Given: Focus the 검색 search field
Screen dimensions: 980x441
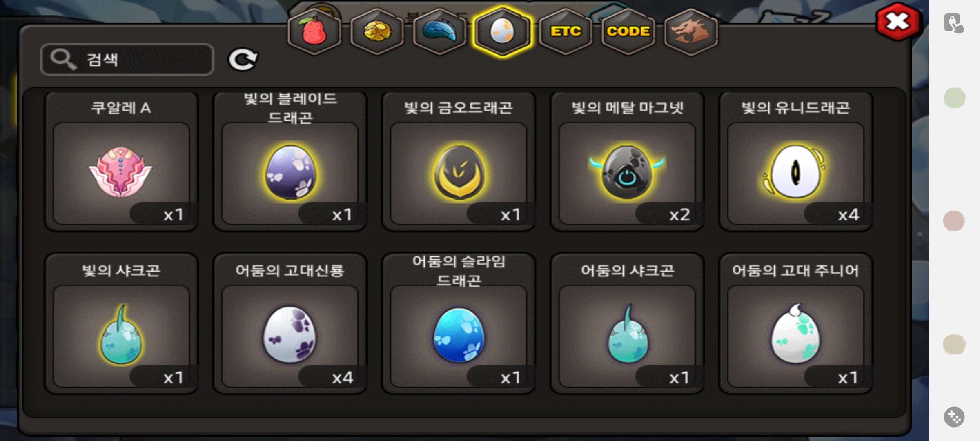Looking at the screenshot, I should (x=127, y=60).
